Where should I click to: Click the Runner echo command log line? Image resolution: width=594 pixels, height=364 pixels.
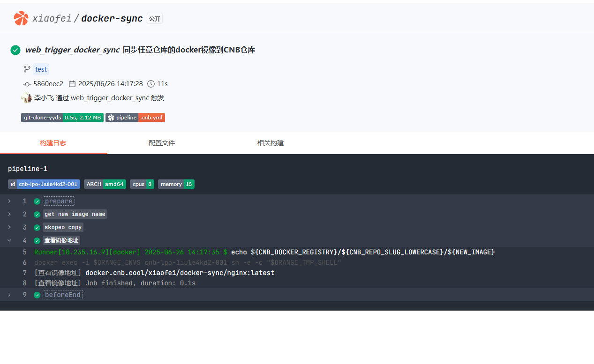tap(264, 252)
